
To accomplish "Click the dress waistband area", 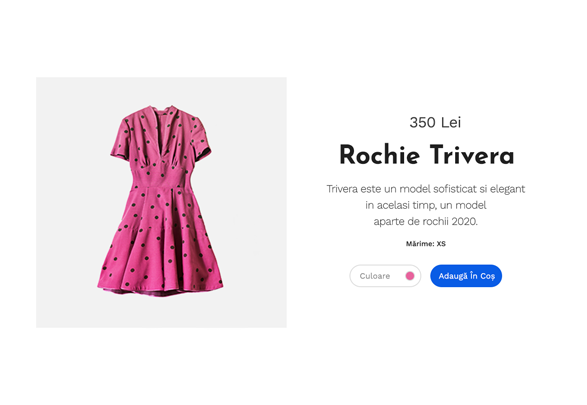I will (x=160, y=177).
